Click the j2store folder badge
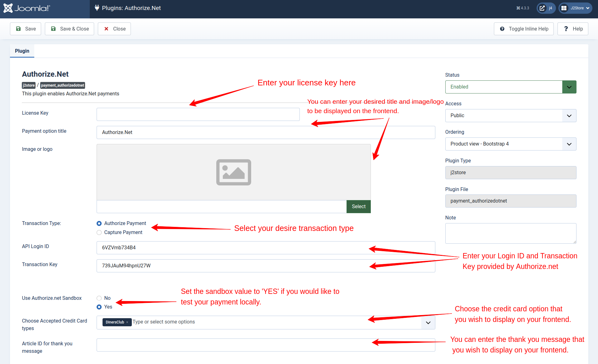598x364 pixels. pos(29,85)
